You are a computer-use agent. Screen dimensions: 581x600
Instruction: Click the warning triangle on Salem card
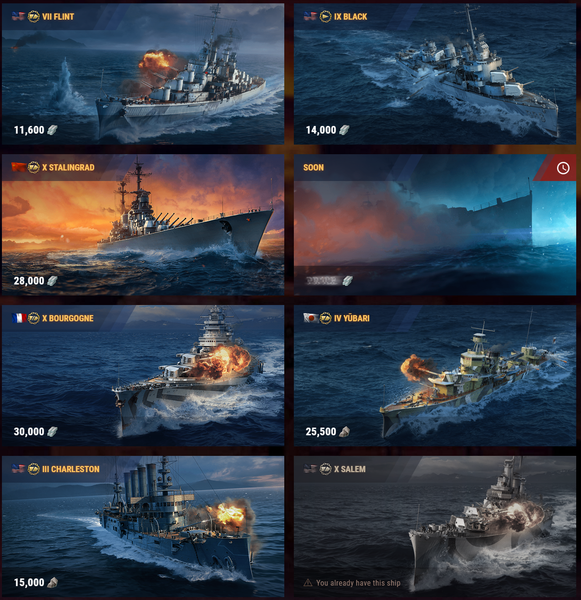(308, 583)
